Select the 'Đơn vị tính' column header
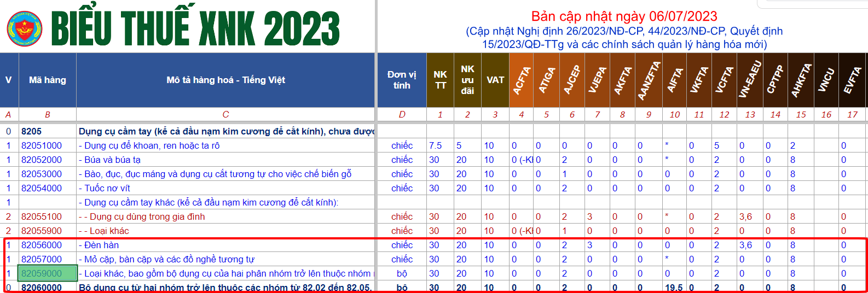Image resolution: width=868 pixels, height=293 pixels. point(402,80)
